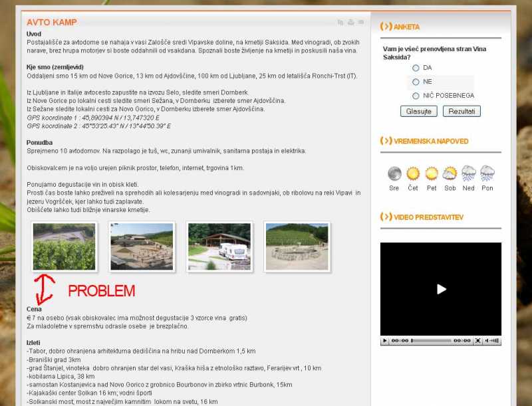Click the Rezultati button
Viewport: 532px width, 406px height.
[462, 111]
